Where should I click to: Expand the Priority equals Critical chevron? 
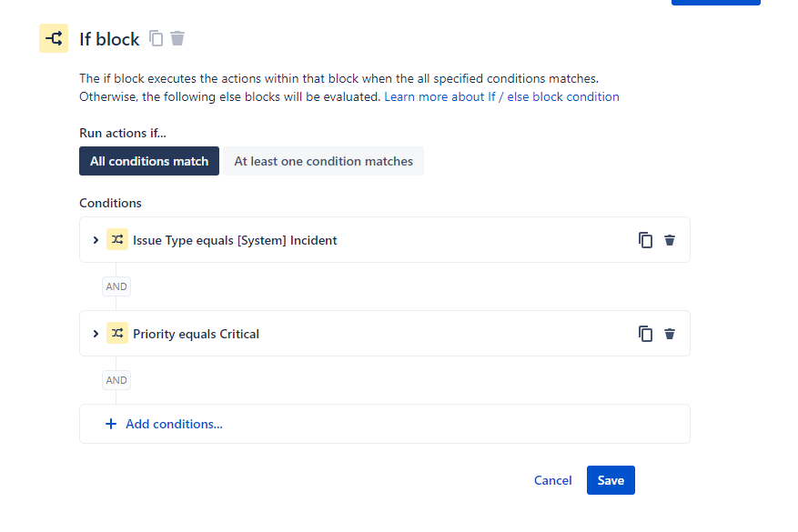(x=96, y=334)
